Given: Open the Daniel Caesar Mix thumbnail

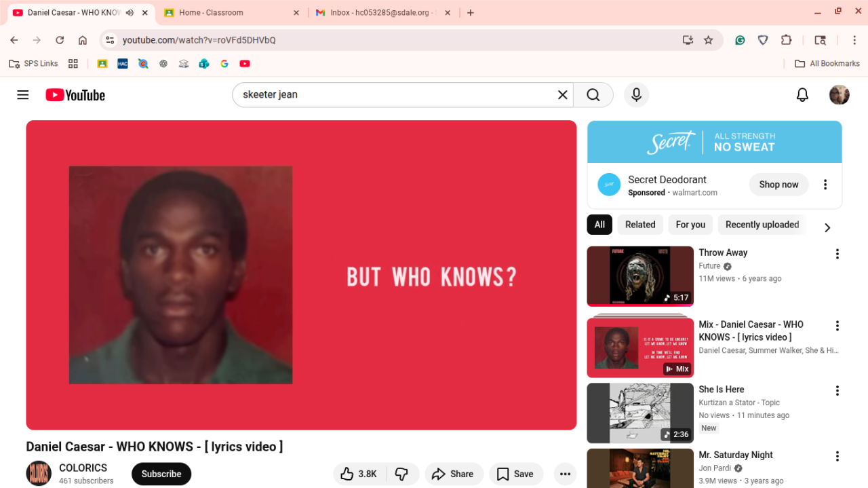Looking at the screenshot, I should (640, 348).
